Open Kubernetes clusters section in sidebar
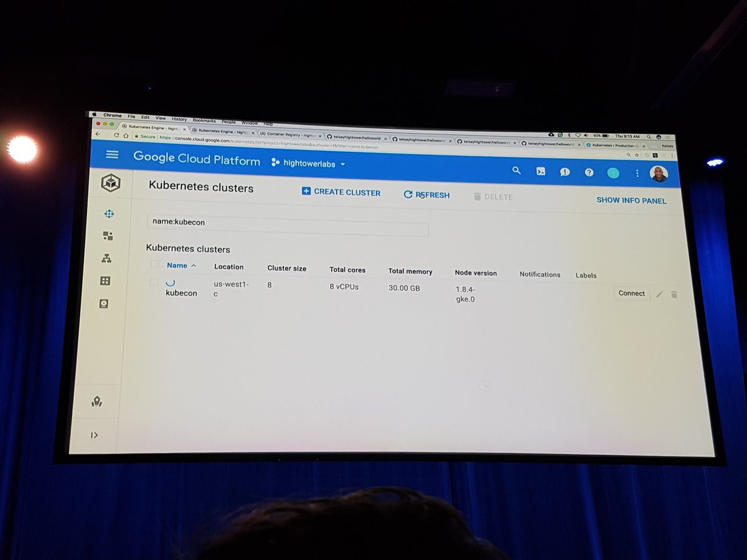This screenshot has height=560, width=747. click(109, 213)
